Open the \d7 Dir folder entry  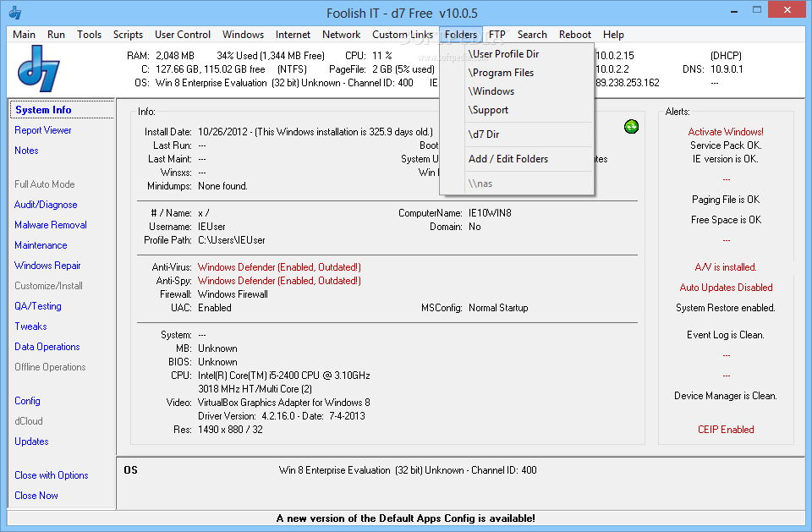coord(516,134)
